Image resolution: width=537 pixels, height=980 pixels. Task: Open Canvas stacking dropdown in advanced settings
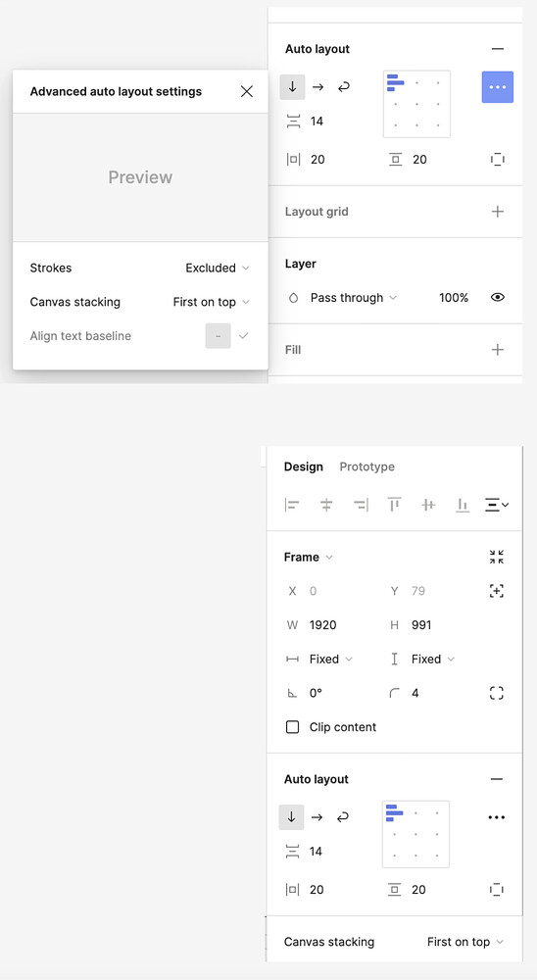tap(212, 302)
